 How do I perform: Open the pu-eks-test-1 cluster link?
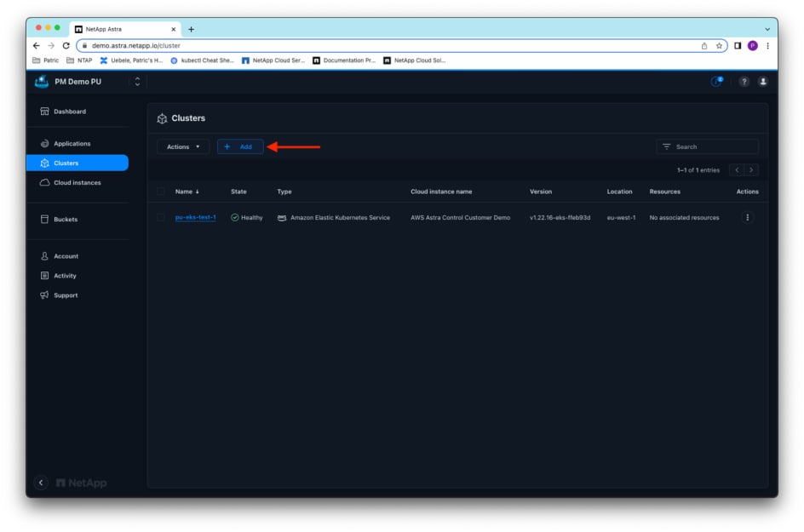point(195,217)
